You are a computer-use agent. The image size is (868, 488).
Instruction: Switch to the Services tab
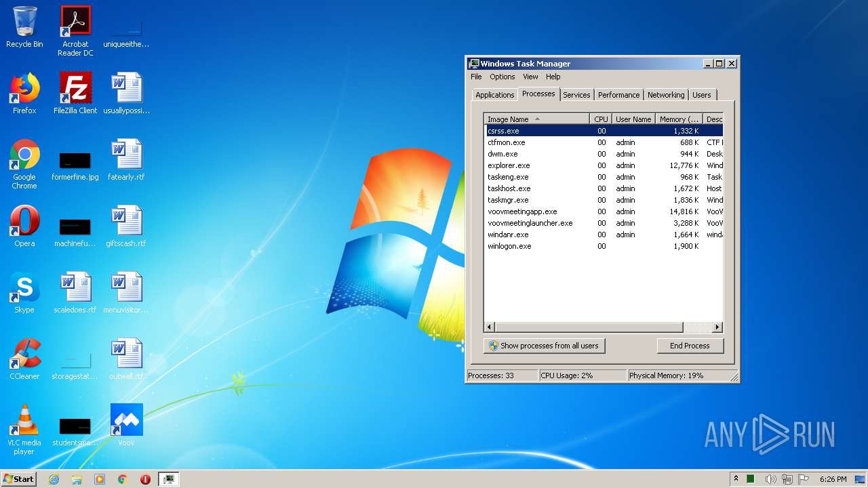click(576, 95)
